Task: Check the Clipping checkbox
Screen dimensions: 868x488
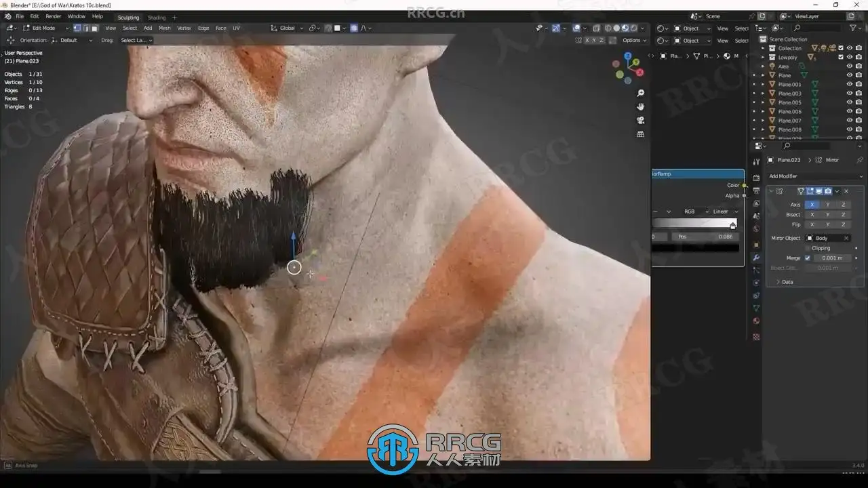Action: click(x=808, y=248)
